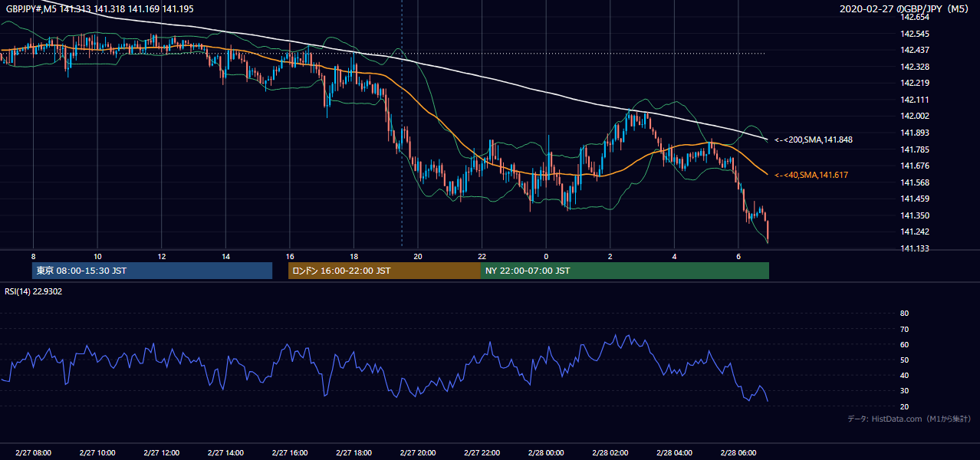Viewport: 980px width, 460px height.
Task: Click price axis value 141.568
Action: coord(914,182)
